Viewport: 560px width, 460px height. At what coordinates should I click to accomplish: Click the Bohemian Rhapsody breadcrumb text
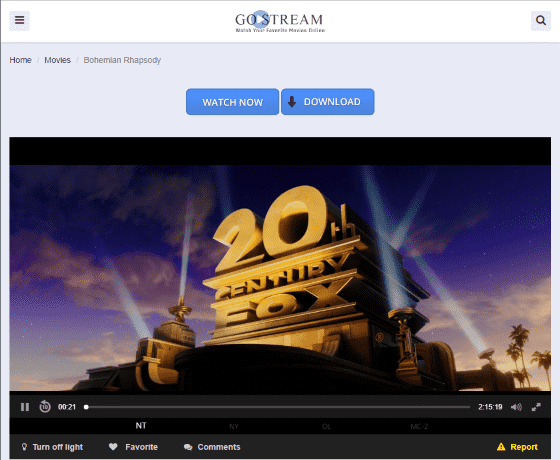122,60
